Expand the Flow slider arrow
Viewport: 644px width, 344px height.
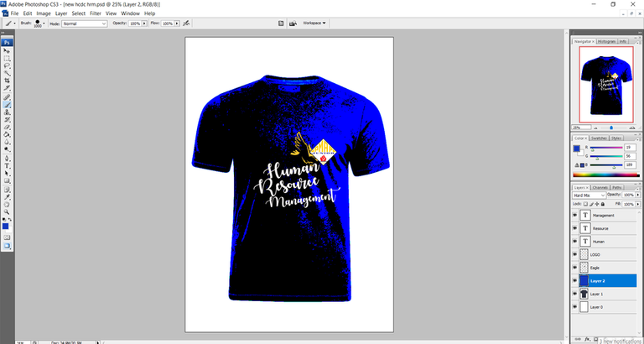coord(177,23)
